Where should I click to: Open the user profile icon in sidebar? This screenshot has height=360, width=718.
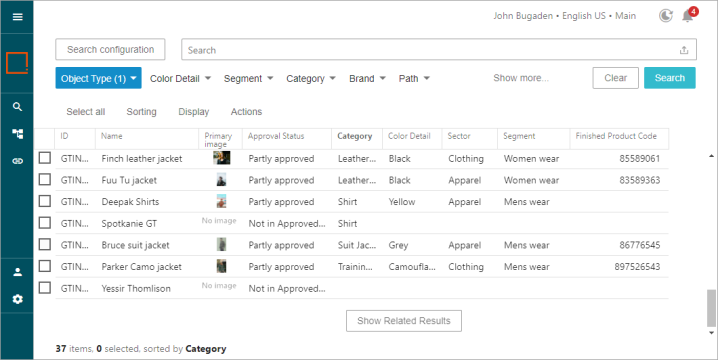pyautogui.click(x=17, y=272)
